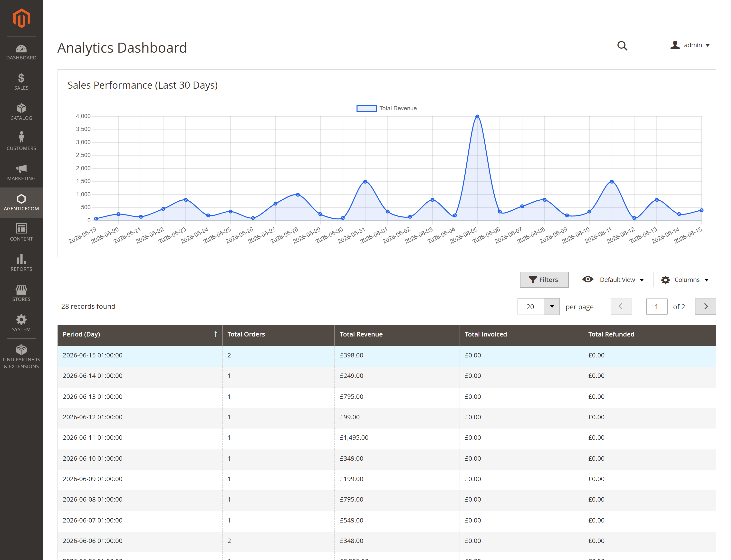Click the 2026-06-05 peak data point
Image resolution: width=731 pixels, height=560 pixels.
pyautogui.click(x=477, y=117)
